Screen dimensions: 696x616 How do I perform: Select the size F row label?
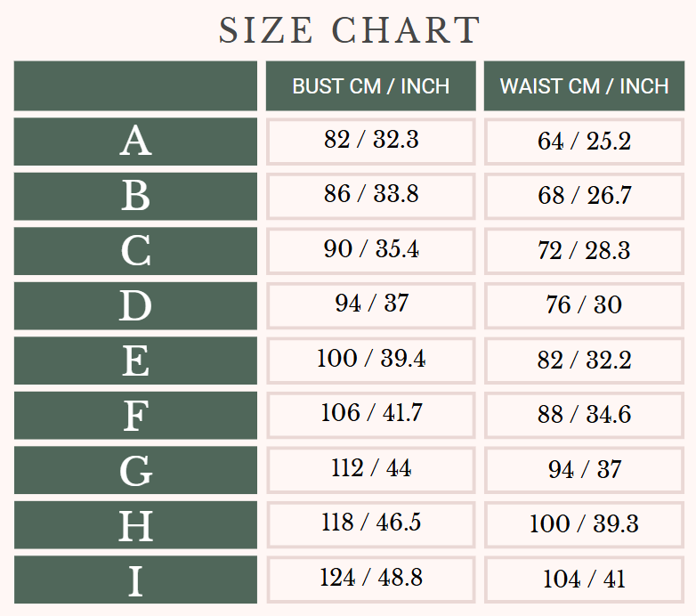click(135, 416)
